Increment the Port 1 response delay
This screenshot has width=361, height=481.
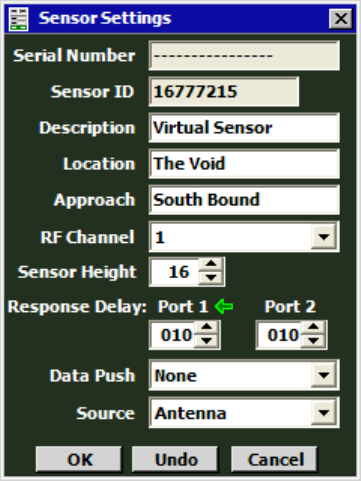click(207, 328)
